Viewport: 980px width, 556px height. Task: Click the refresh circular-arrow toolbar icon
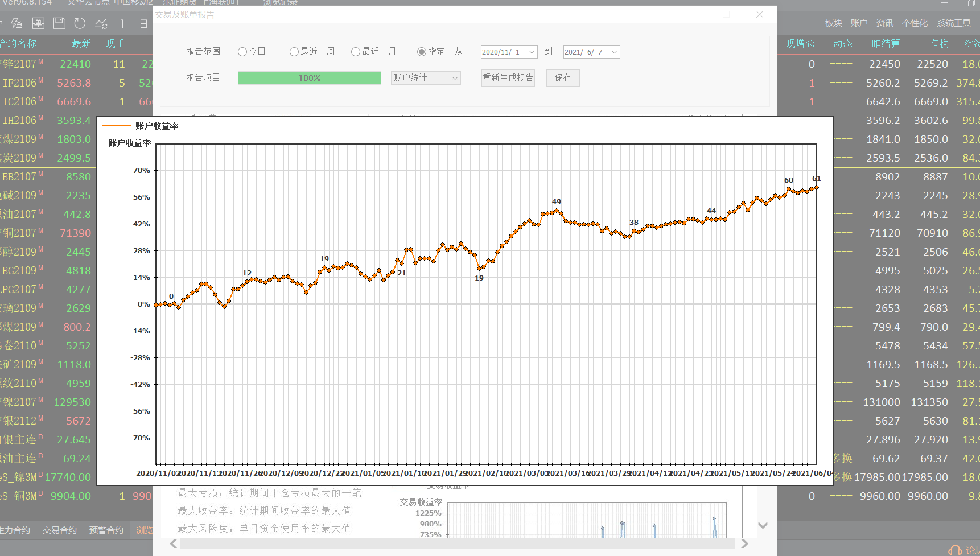click(x=80, y=23)
